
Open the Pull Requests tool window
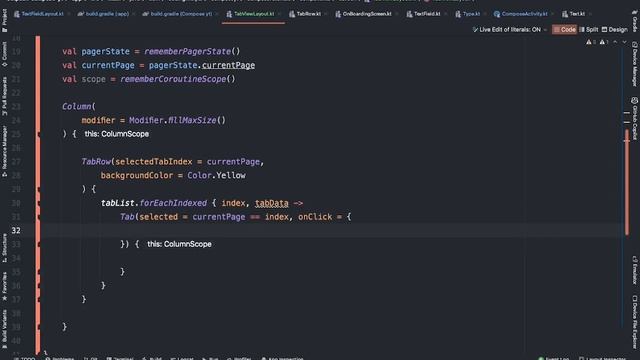pyautogui.click(x=4, y=96)
